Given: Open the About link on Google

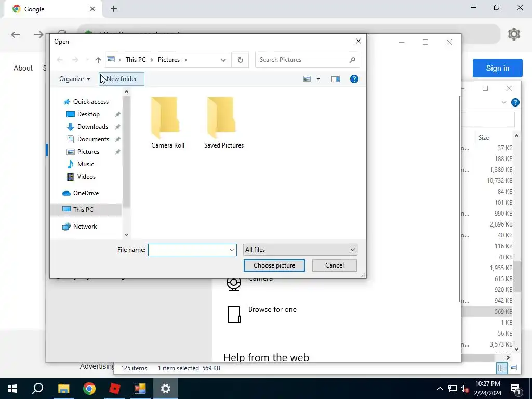Looking at the screenshot, I should 23,68.
